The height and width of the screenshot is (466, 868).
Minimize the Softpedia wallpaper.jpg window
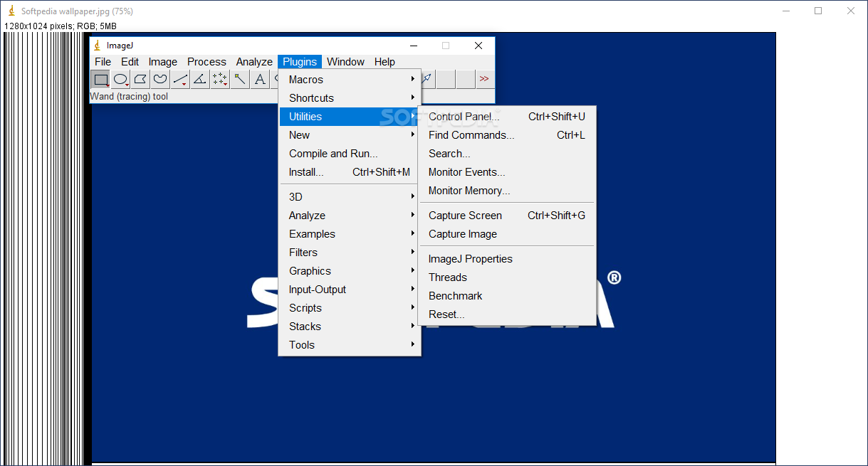tap(786, 11)
